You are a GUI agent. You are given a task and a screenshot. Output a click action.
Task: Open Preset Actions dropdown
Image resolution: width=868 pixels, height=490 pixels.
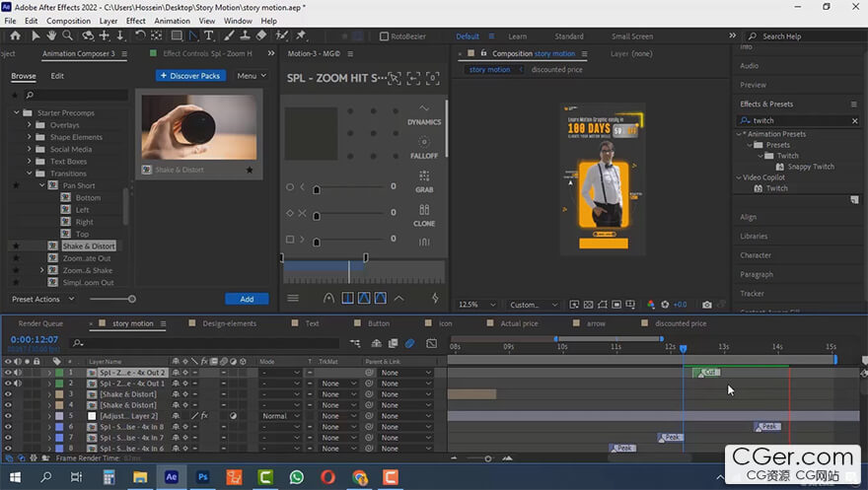42,299
